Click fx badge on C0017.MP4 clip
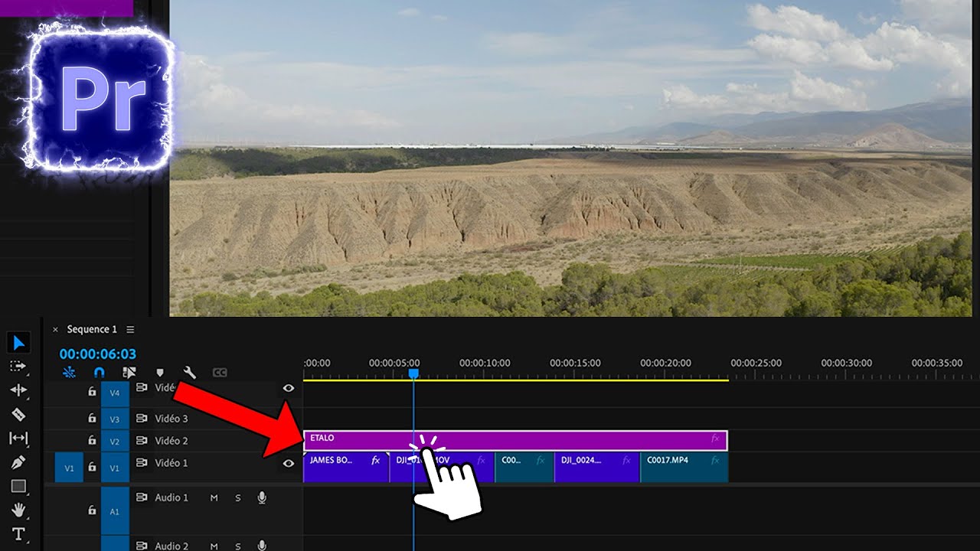 tap(715, 461)
